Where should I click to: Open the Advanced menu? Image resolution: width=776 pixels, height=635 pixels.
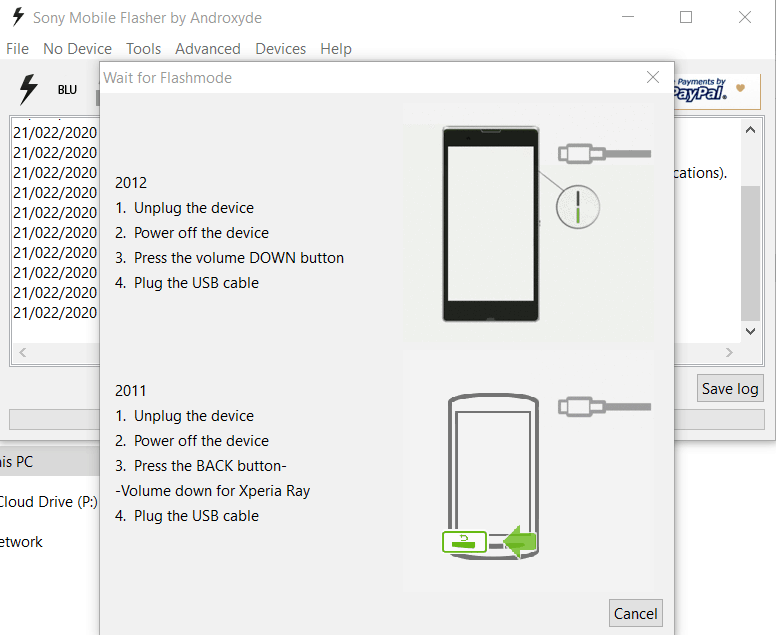208,49
